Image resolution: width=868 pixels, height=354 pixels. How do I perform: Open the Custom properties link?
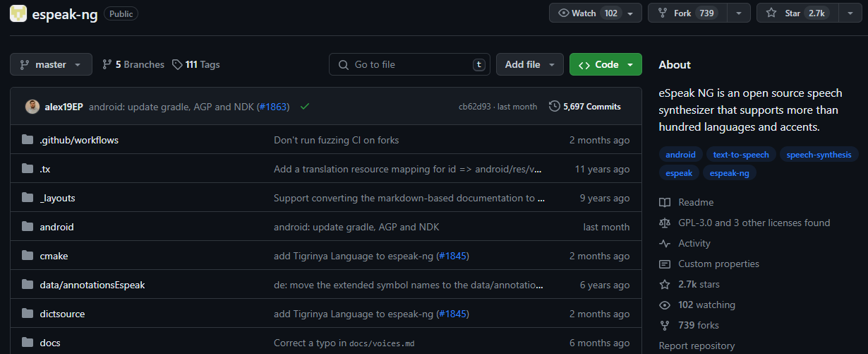coord(719,264)
